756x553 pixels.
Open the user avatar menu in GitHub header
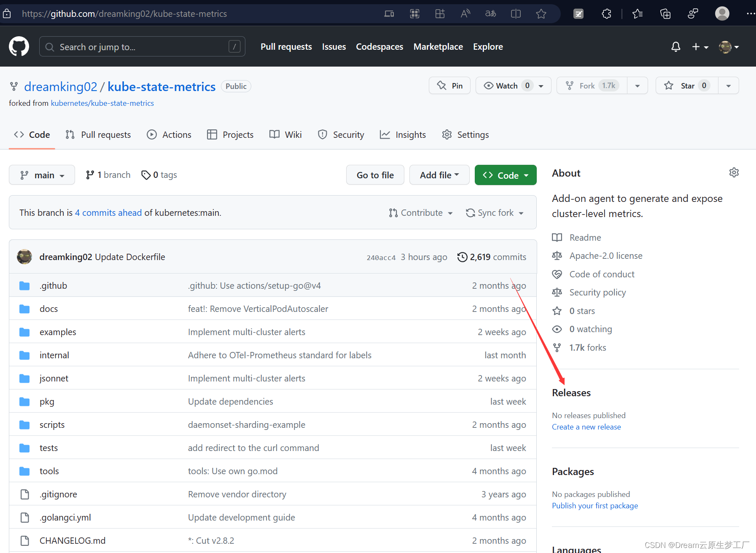[x=729, y=47]
